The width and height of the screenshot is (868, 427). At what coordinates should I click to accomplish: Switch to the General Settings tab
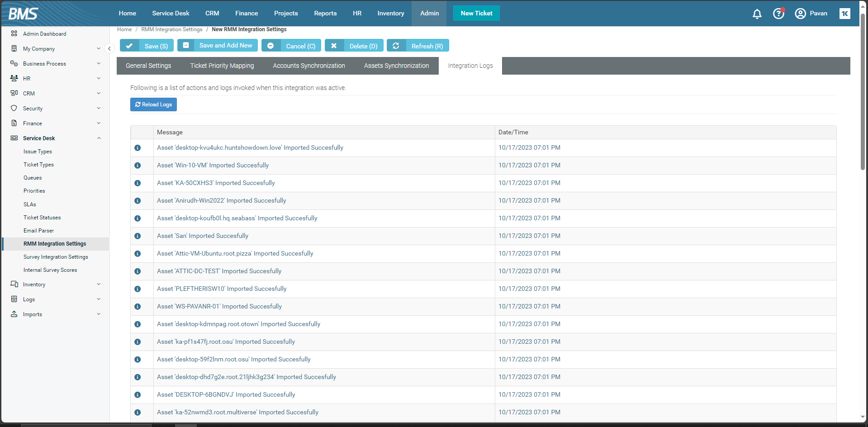click(148, 66)
